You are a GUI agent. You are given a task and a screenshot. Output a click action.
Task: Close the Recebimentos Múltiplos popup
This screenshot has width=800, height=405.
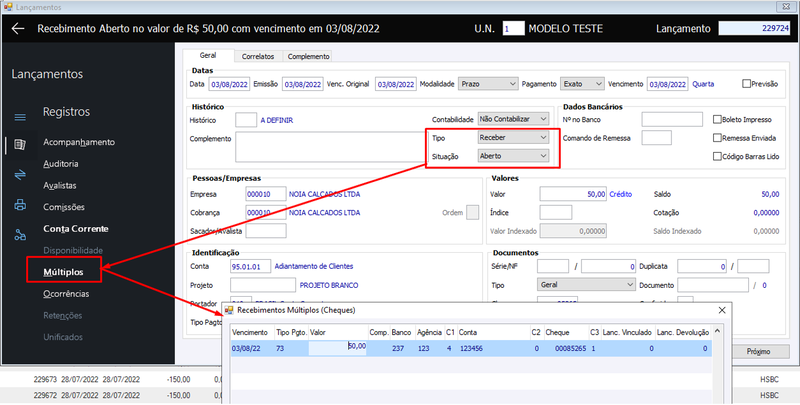point(722,310)
